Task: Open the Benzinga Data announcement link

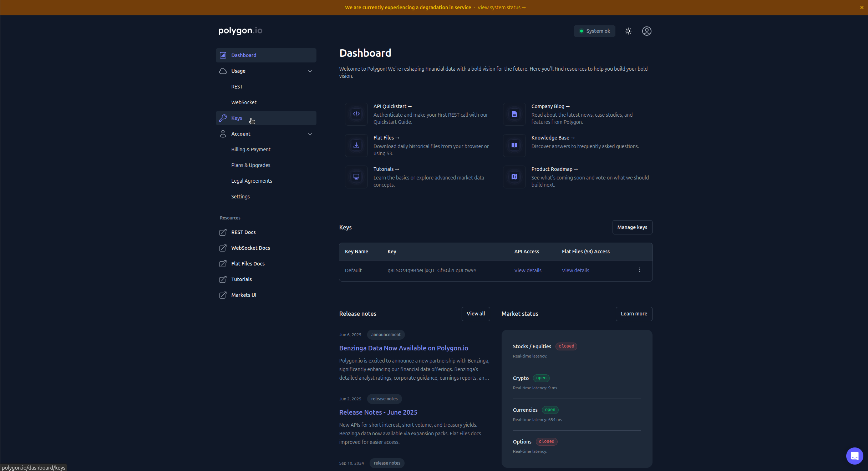Action: (403, 348)
